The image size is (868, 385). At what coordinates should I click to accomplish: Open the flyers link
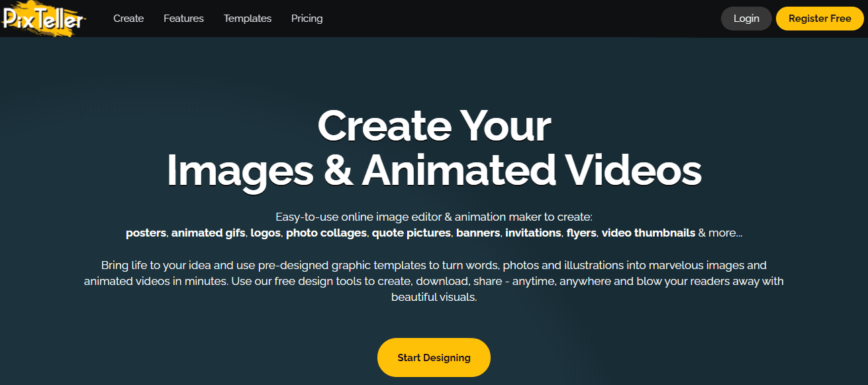582,233
